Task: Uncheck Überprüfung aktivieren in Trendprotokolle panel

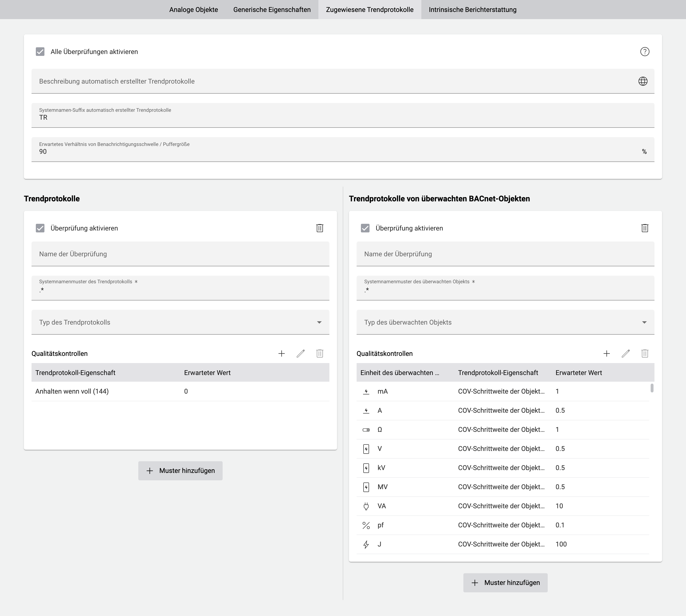Action: [x=40, y=228]
